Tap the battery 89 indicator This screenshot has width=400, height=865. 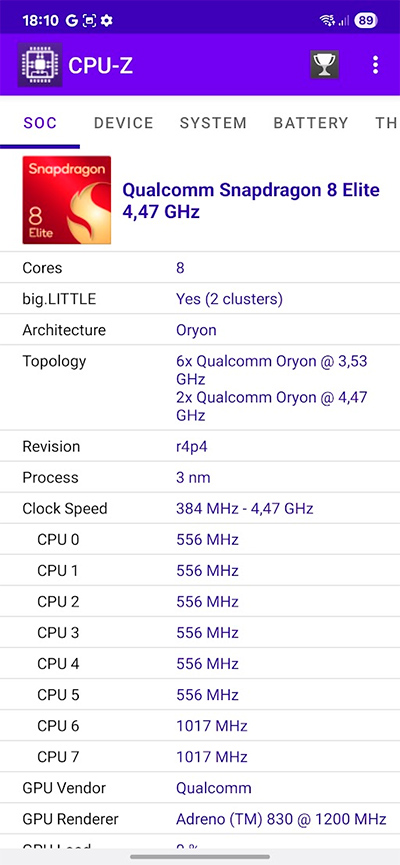[365, 21]
